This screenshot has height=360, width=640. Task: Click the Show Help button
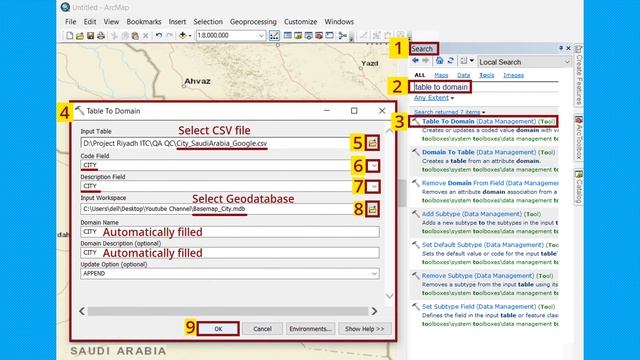pyautogui.click(x=364, y=329)
